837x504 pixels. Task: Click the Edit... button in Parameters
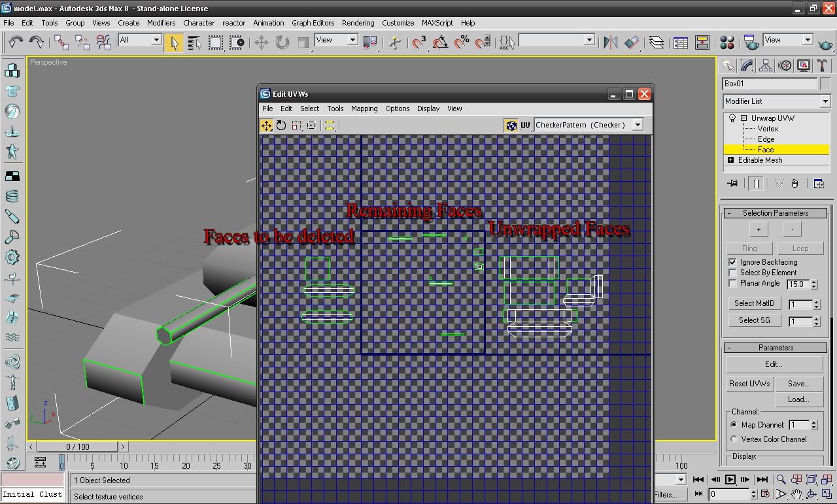[774, 364]
